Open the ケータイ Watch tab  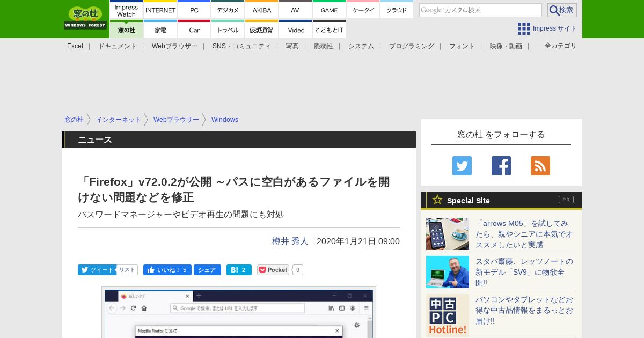point(363,10)
